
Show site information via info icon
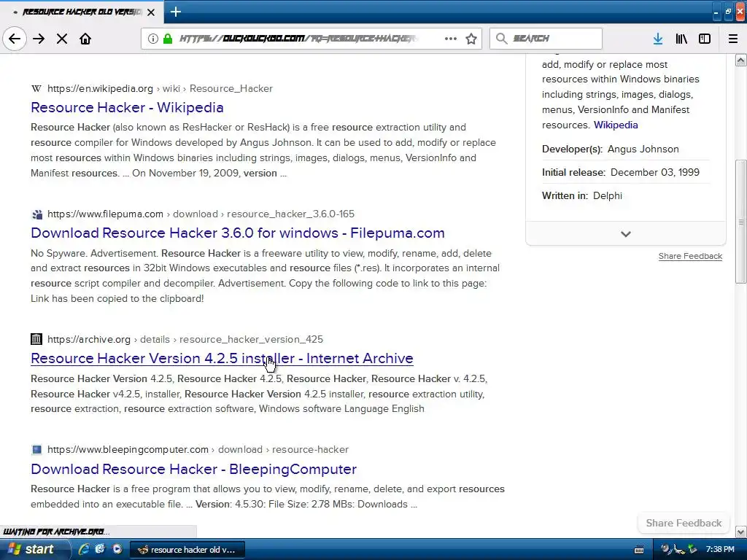point(153,39)
